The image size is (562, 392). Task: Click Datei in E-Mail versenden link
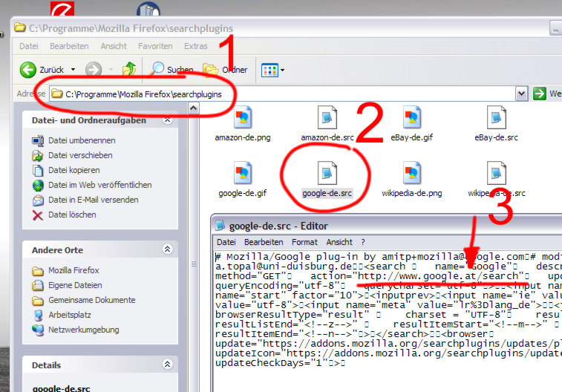click(x=94, y=200)
